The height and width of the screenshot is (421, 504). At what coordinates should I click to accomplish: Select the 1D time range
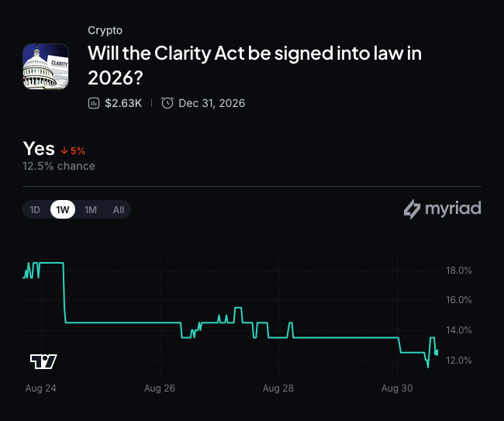tap(35, 210)
